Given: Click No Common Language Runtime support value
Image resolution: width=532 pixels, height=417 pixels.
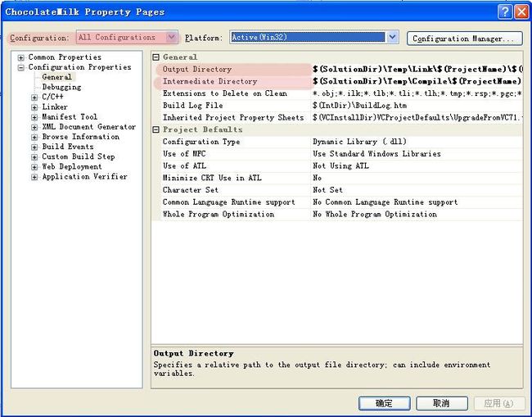Looking at the screenshot, I should [x=417, y=202].
